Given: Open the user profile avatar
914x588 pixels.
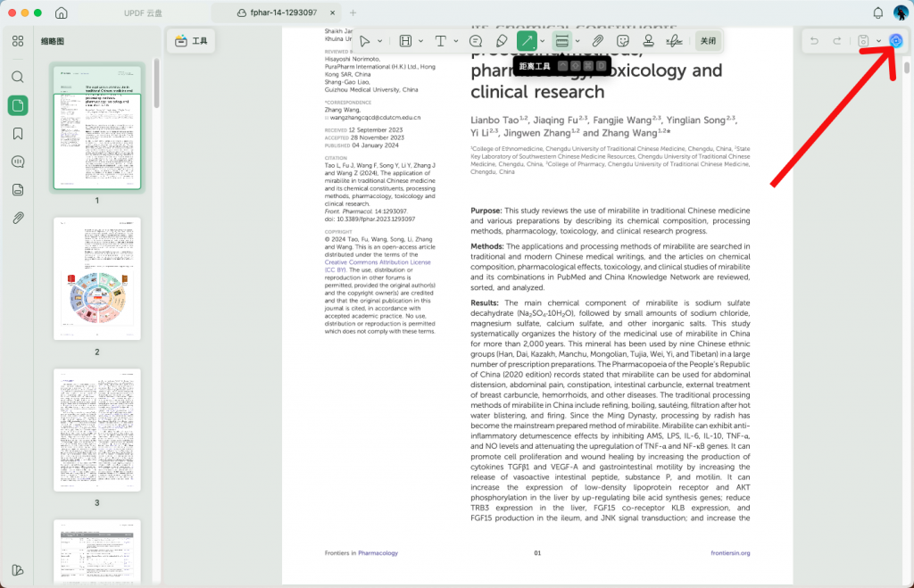Looking at the screenshot, I should 901,12.
